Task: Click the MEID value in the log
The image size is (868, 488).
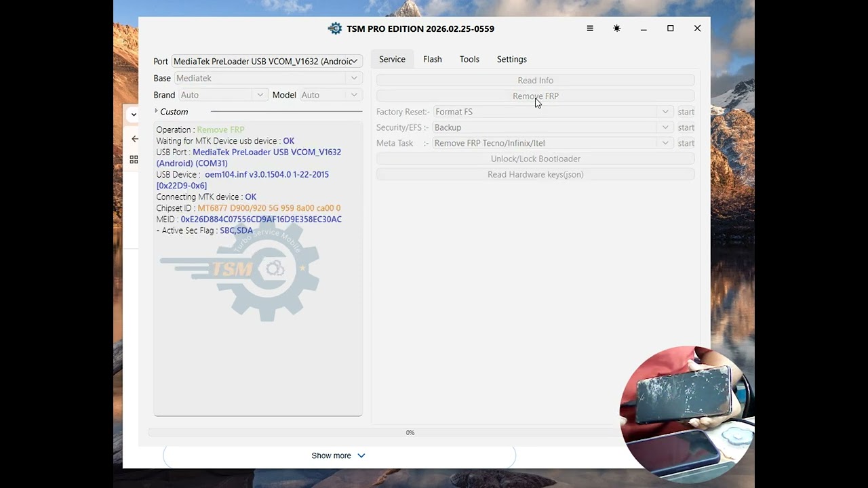Action: (261, 220)
